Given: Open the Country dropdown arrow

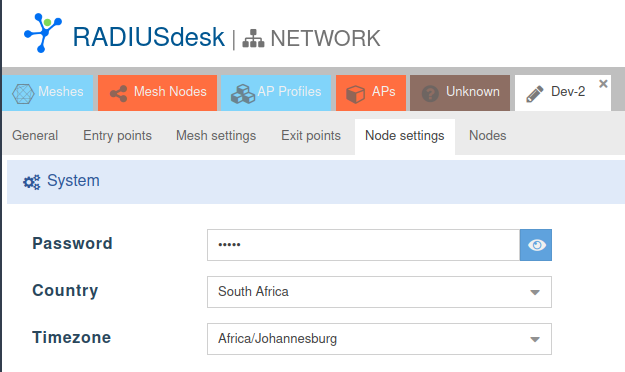Looking at the screenshot, I should [535, 292].
